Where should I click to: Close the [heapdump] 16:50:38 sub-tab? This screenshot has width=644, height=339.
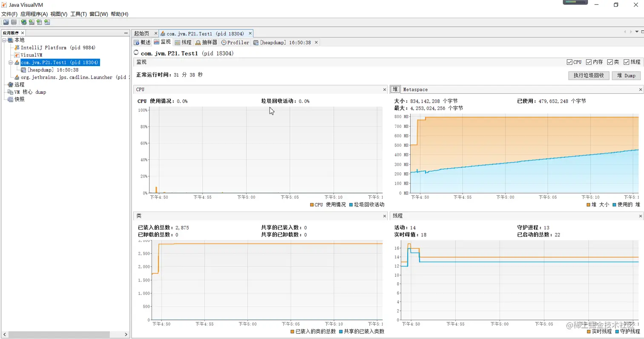pyautogui.click(x=316, y=43)
